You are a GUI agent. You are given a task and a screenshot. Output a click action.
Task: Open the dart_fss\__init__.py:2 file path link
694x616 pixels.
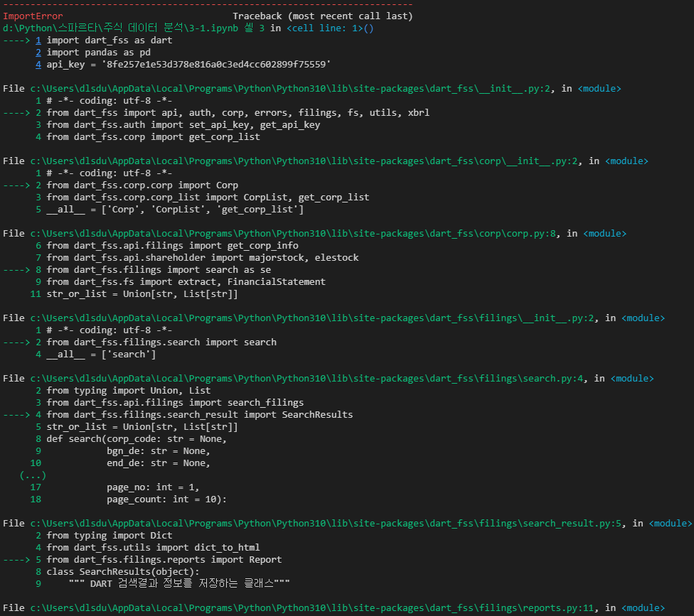[290, 88]
